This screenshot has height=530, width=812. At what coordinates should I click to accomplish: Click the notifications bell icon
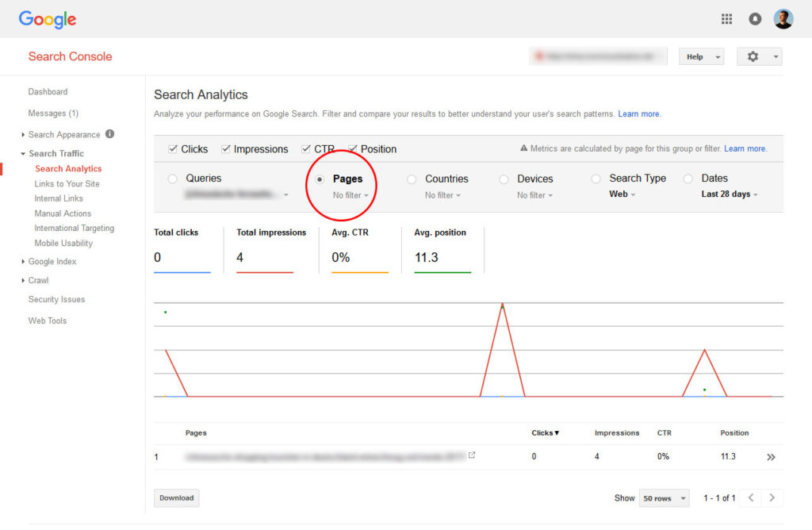(755, 18)
